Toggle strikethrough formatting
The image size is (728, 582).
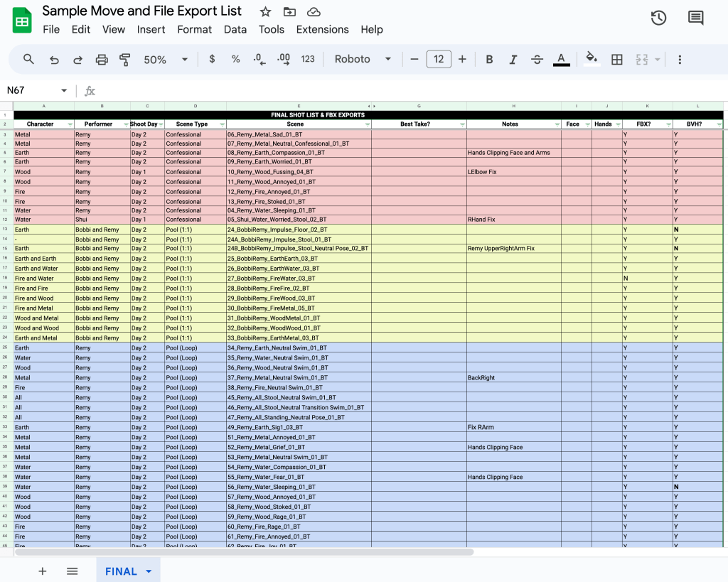click(x=537, y=60)
